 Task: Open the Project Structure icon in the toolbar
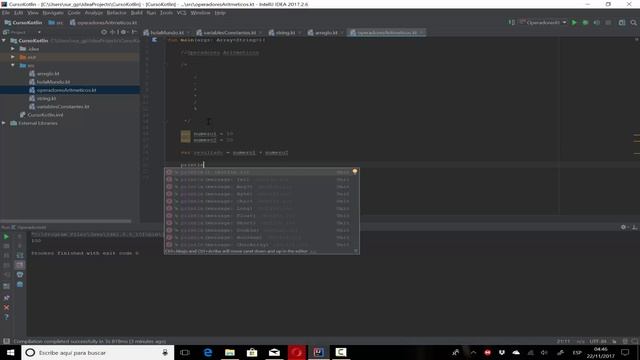[x=622, y=23]
